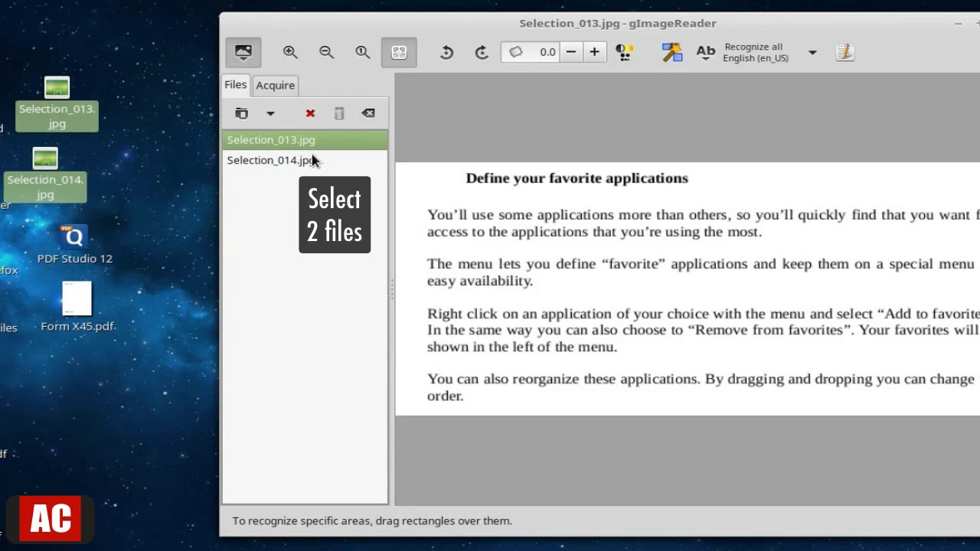This screenshot has height=551, width=980.
Task: Select Selection_013.jpg in the file list
Action: (305, 140)
